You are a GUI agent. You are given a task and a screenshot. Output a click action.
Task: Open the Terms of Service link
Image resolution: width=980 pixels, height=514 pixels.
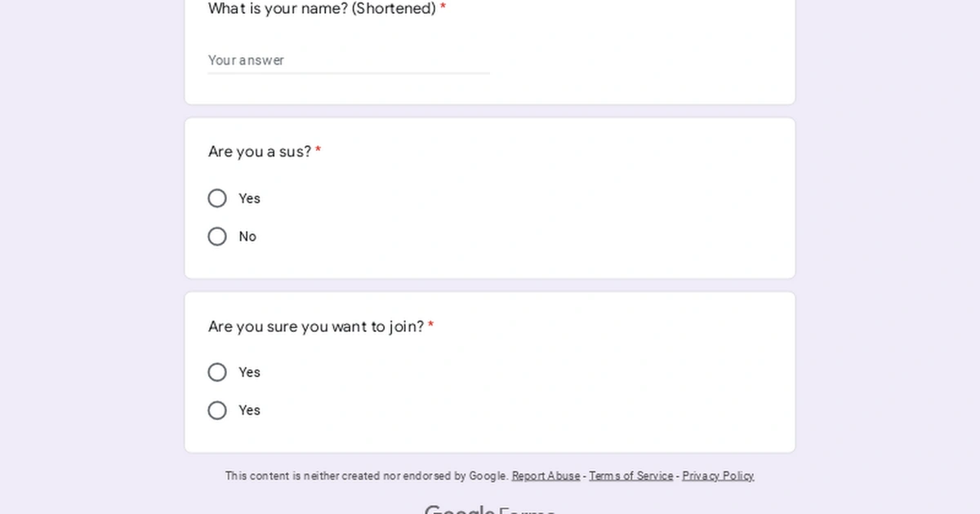630,476
